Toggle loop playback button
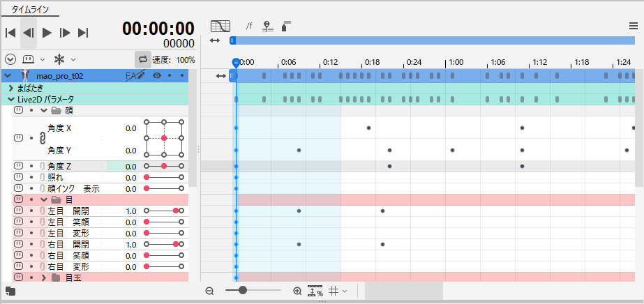This screenshot has height=304, width=644. (143, 60)
